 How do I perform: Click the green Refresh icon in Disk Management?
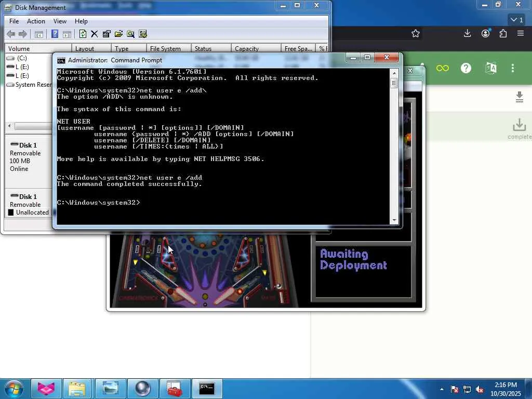point(83,34)
